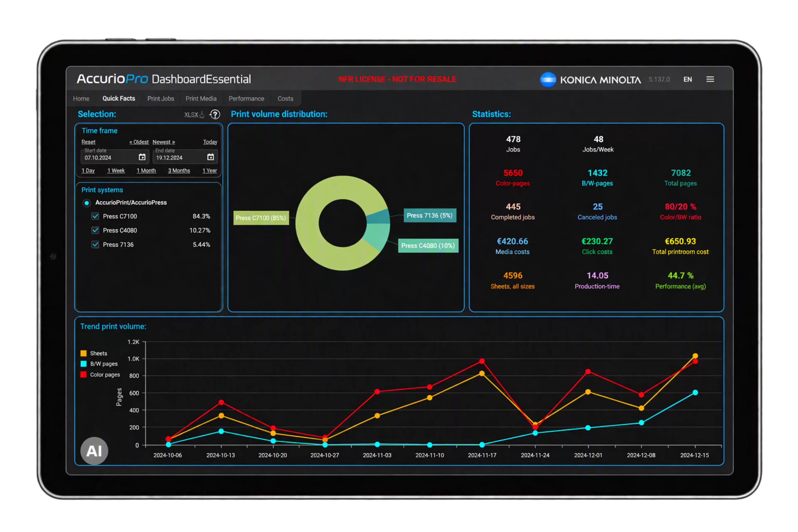Image resolution: width=798 pixels, height=532 pixels.
Task: Switch to the Performance tab
Action: tap(246, 99)
